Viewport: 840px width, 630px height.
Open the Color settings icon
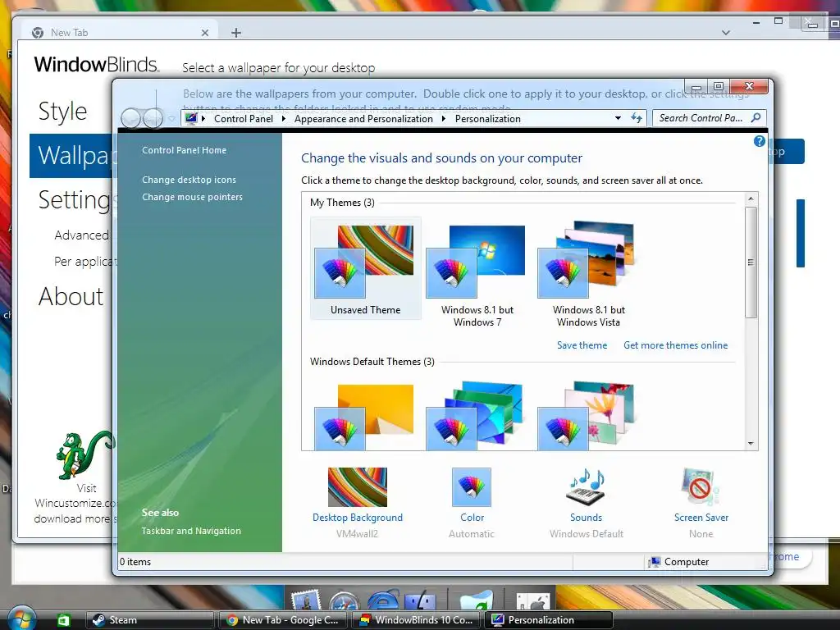[472, 487]
